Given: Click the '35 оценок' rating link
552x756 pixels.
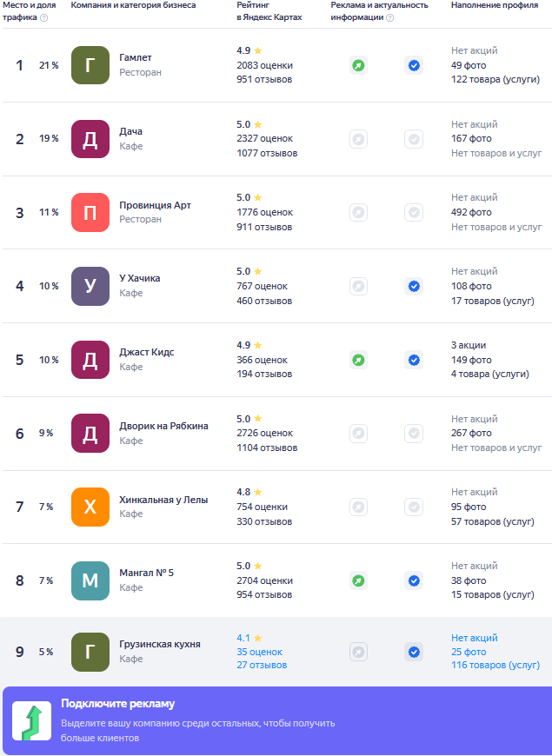Looking at the screenshot, I should (259, 652).
